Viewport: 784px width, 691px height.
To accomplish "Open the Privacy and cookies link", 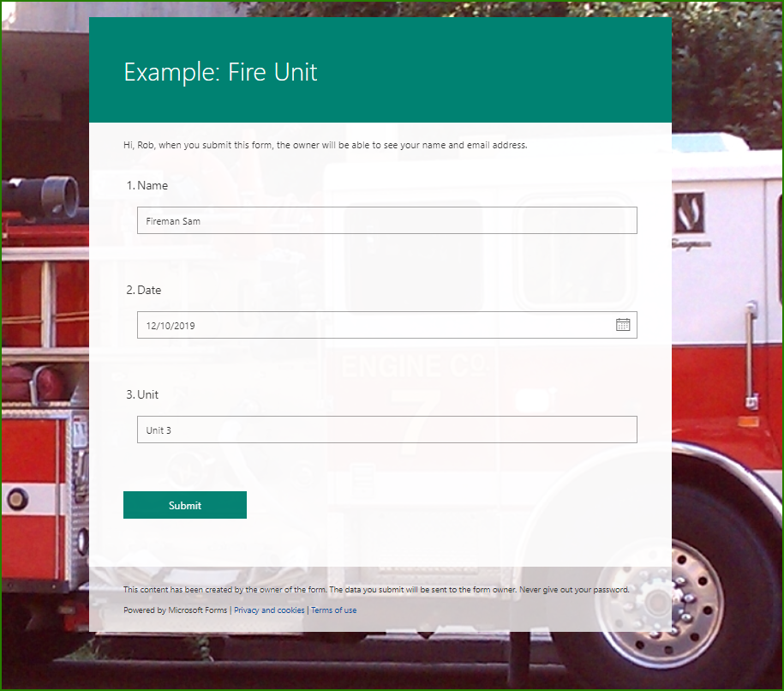I will click(x=269, y=610).
